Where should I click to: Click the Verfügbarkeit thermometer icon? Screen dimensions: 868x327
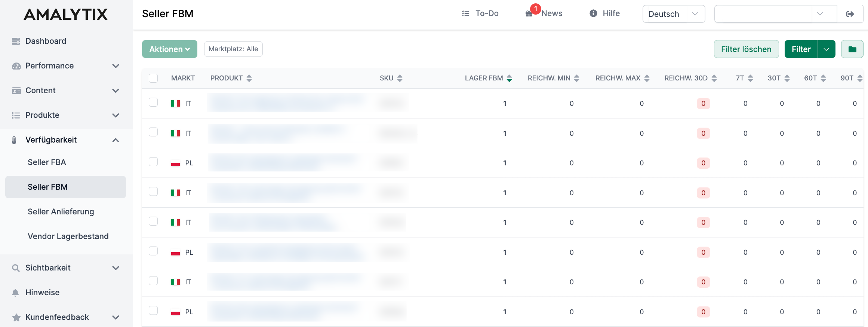[x=14, y=140]
